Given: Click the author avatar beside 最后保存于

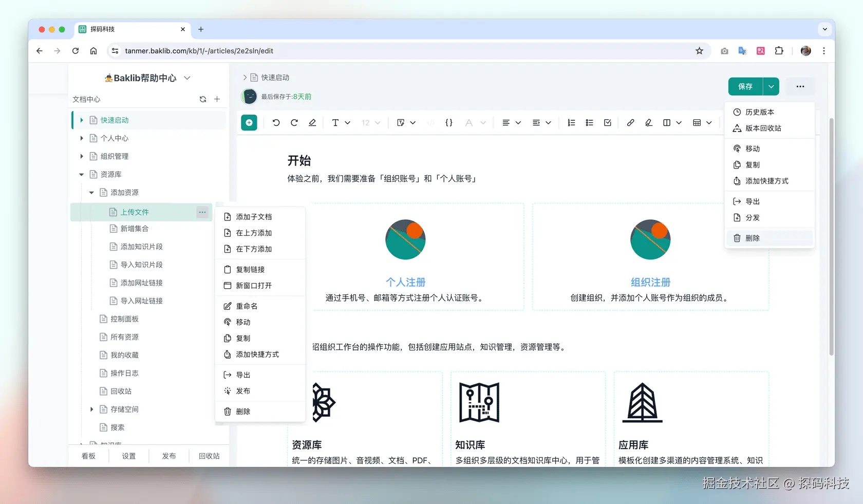Looking at the screenshot, I should [249, 97].
